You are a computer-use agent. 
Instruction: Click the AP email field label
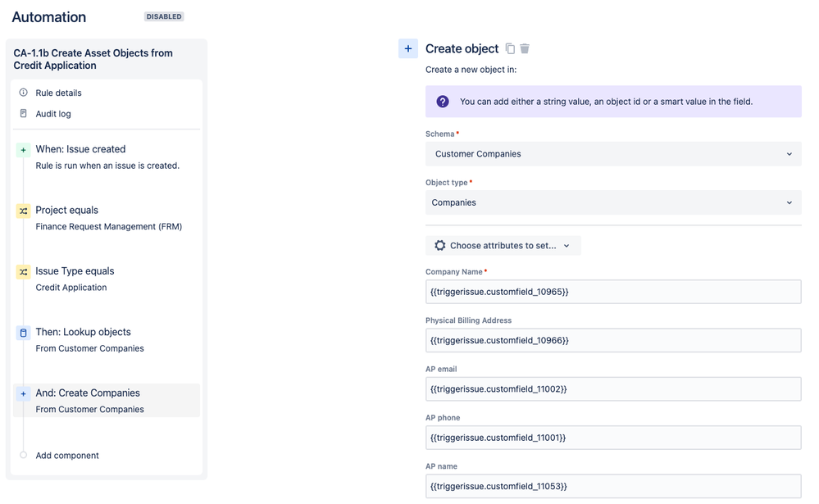coord(441,369)
